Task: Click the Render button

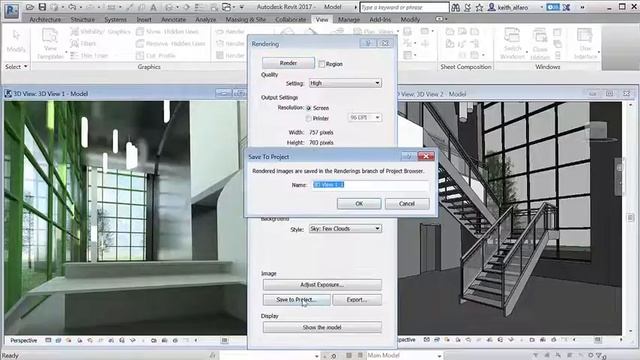Action: 288,63
